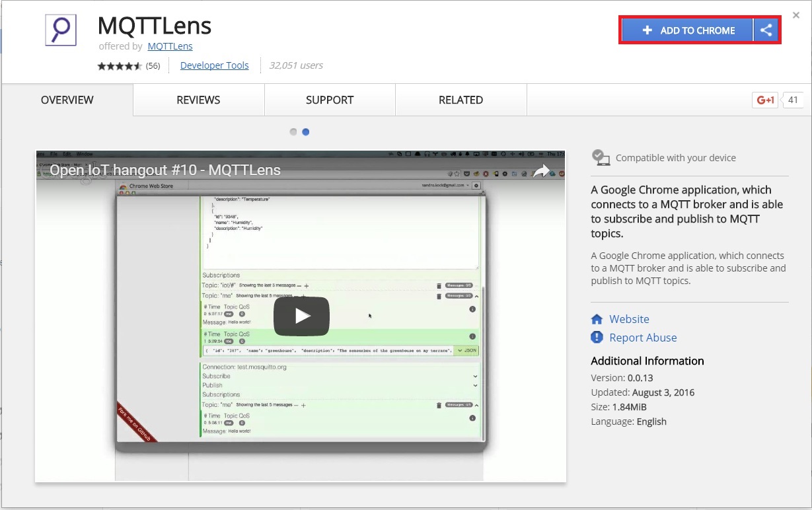
Task: Visit the extension's Website link
Action: coord(629,319)
